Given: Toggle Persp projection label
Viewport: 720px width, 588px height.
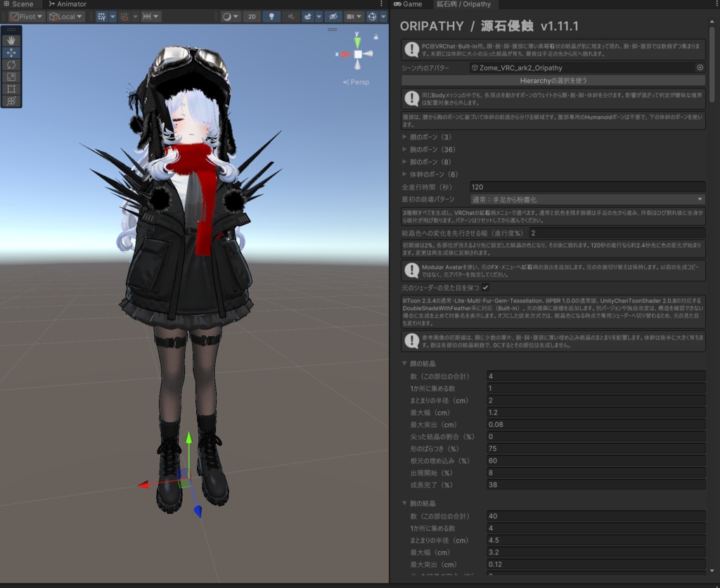Looking at the screenshot, I should (356, 82).
